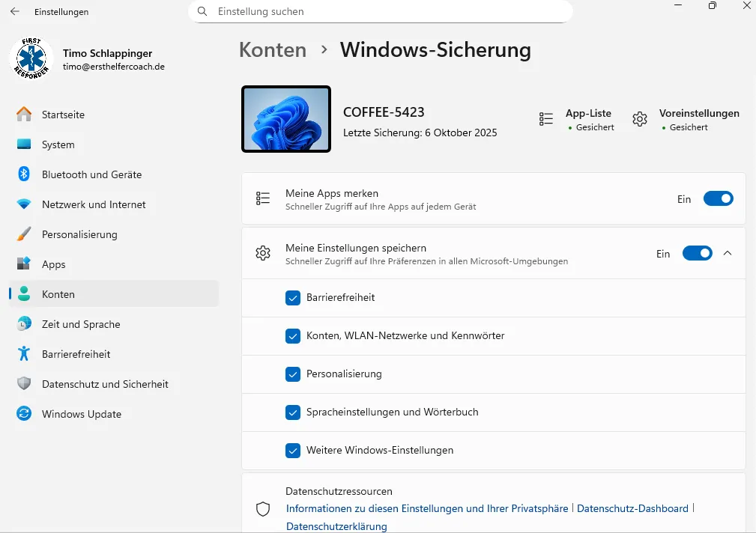This screenshot has height=533, width=756.
Task: Click the Einstellung suchen search field
Action: click(390, 12)
